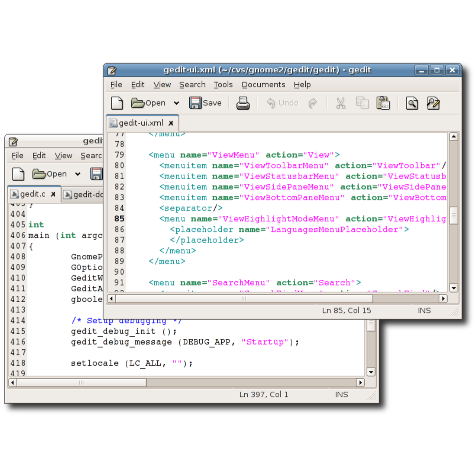Click INS indicator in back window status bar
The height and width of the screenshot is (476, 476).
[x=341, y=395]
